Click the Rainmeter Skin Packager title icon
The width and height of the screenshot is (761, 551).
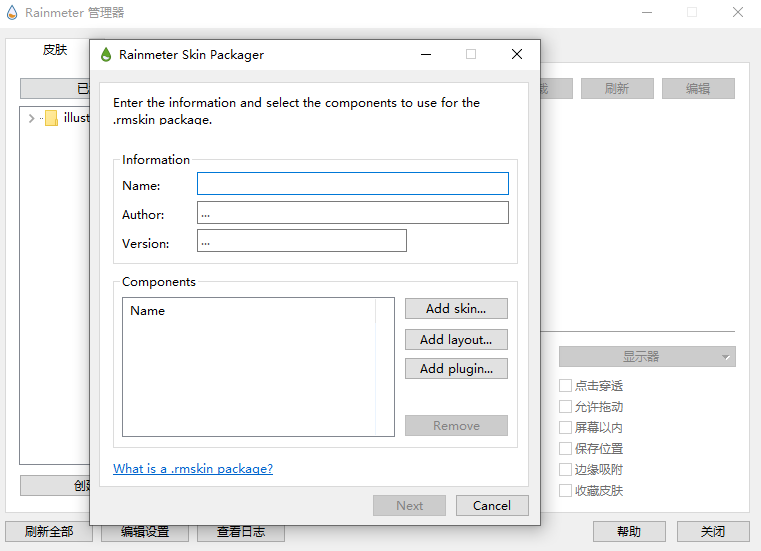[106, 54]
